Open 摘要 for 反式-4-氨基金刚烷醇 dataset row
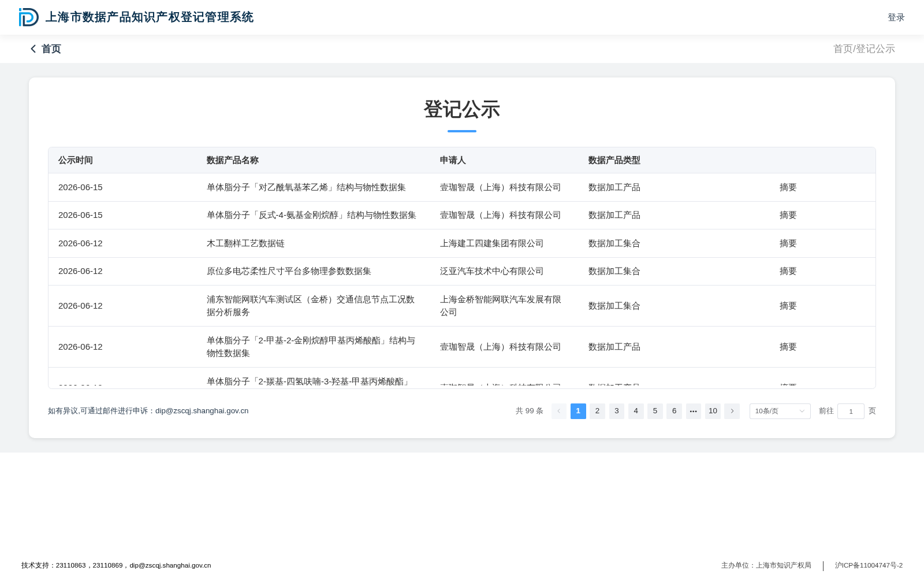The height and width of the screenshot is (578, 924). pos(788,215)
